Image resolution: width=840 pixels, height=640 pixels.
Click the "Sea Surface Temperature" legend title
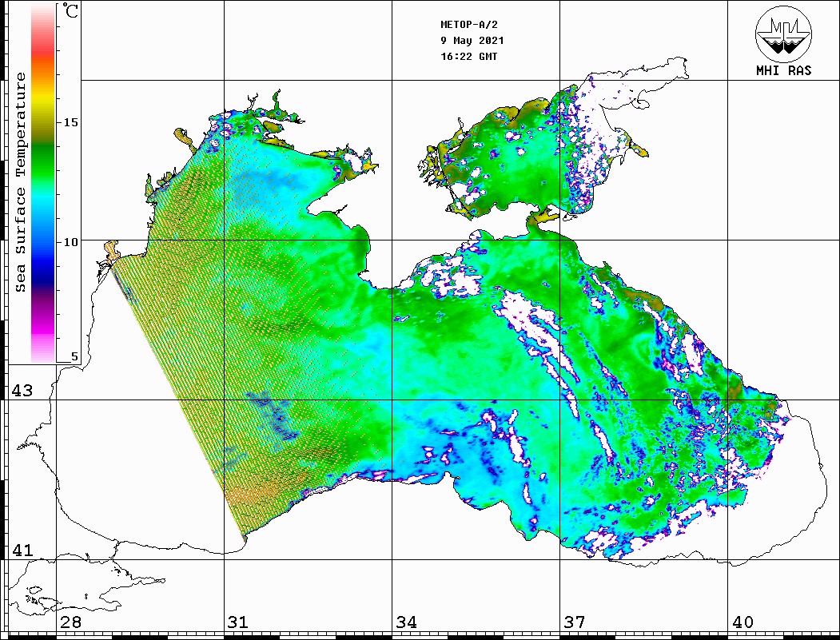tap(20, 182)
